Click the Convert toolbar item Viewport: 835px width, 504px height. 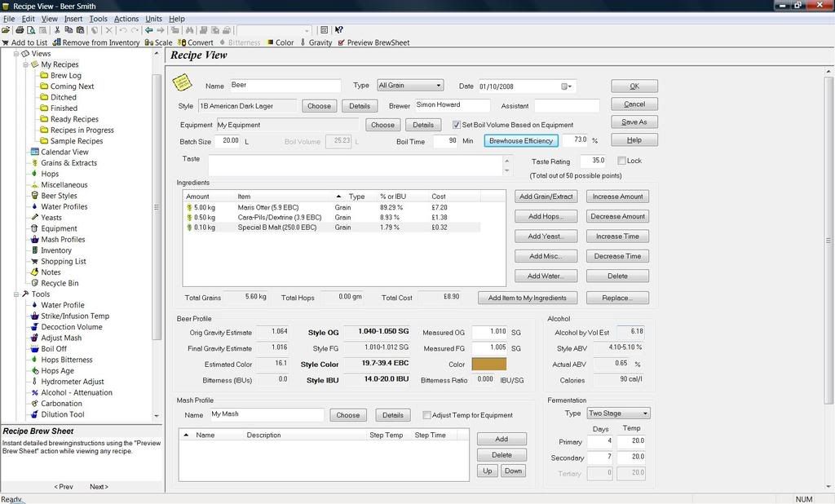[x=196, y=42]
